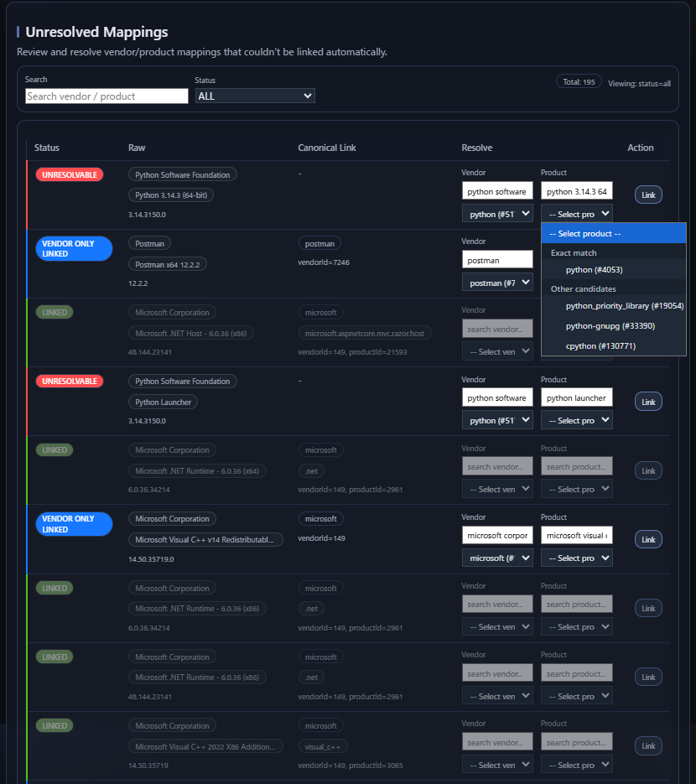The width and height of the screenshot is (696, 784).
Task: Click Link for Microsoft Visual C++ v14 Redistributable row
Action: tap(647, 539)
